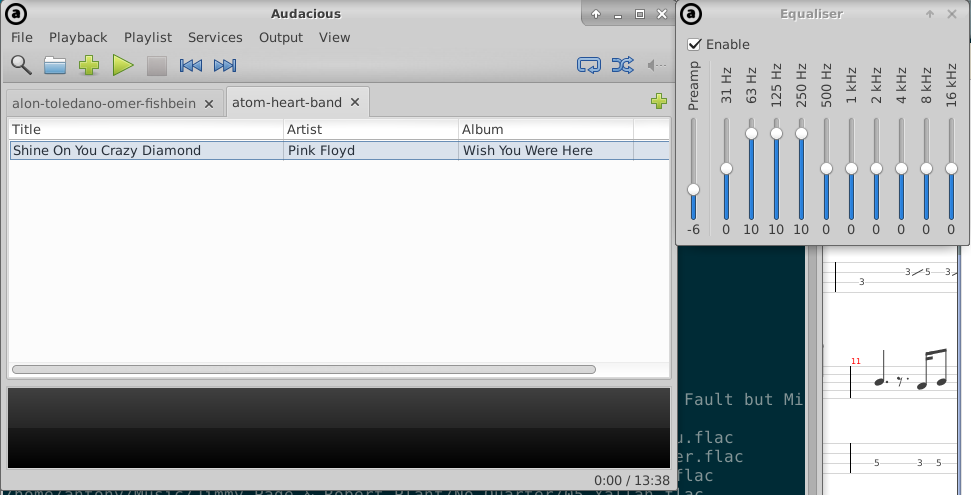This screenshot has width=971, height=495.
Task: Close the Audacious window
Action: [662, 14]
